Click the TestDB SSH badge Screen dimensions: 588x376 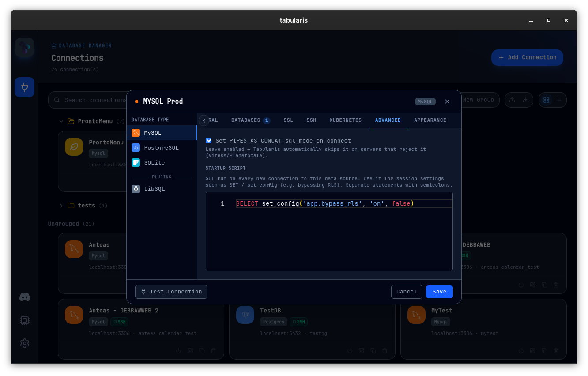pyautogui.click(x=298, y=322)
